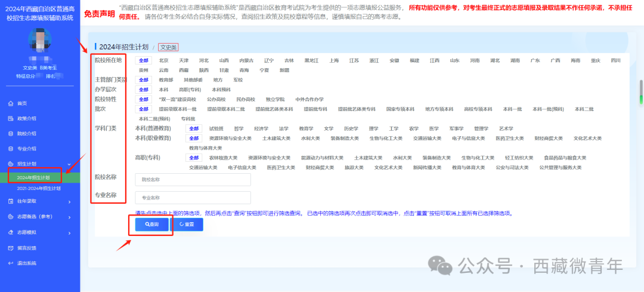Toggle the 上海 location filter
Image resolution: width=644 pixels, height=292 pixels.
click(334, 60)
